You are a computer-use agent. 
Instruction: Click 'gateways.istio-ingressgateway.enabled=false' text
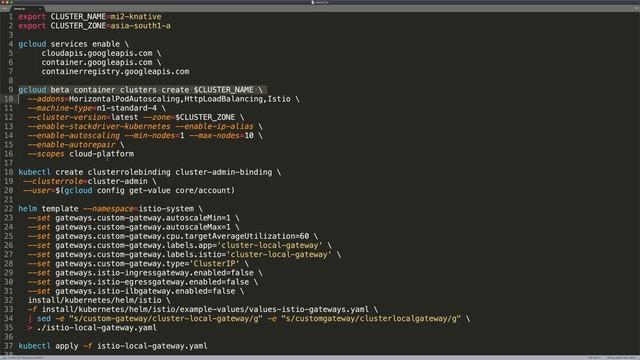click(154, 273)
